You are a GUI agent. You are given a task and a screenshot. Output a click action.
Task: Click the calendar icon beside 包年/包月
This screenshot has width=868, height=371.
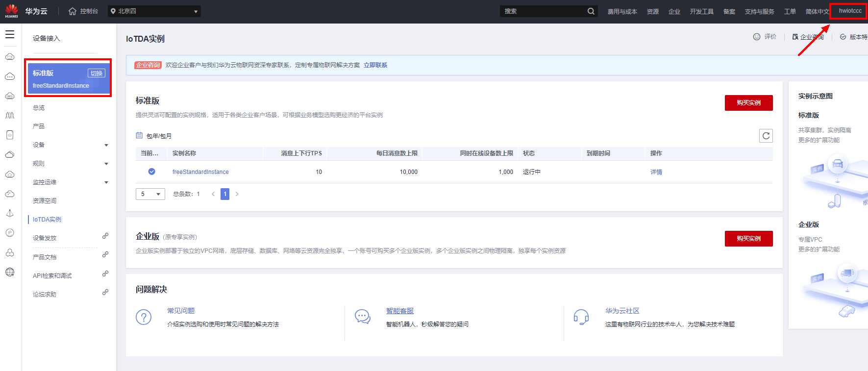coord(139,136)
